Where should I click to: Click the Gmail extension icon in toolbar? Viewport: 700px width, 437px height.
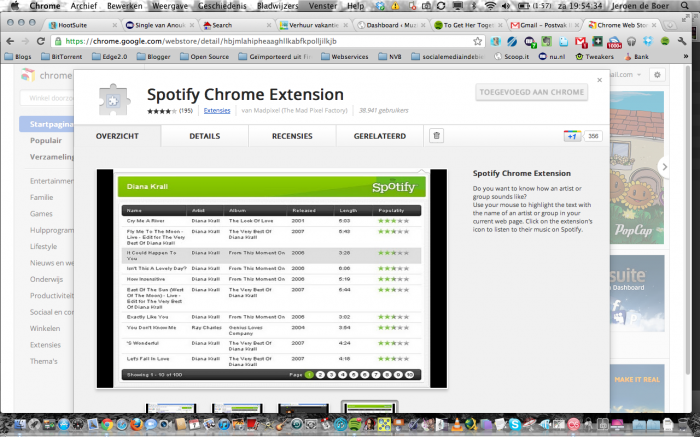[x=580, y=42]
